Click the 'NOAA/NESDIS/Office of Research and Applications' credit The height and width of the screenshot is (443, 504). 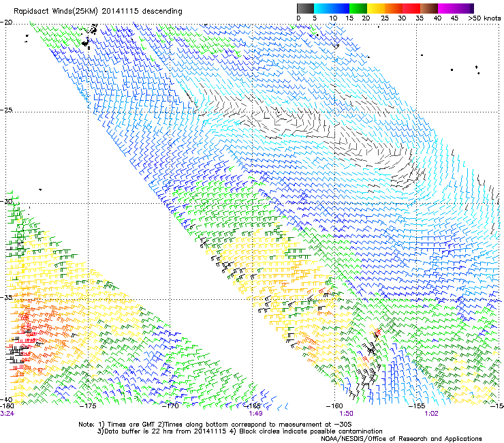pos(401,439)
